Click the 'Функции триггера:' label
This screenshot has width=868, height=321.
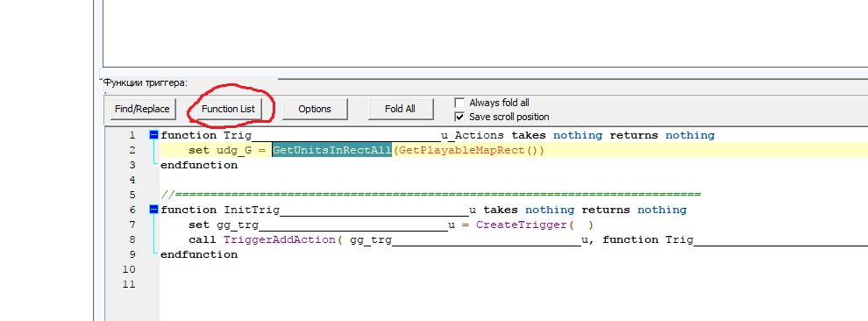coord(145,83)
